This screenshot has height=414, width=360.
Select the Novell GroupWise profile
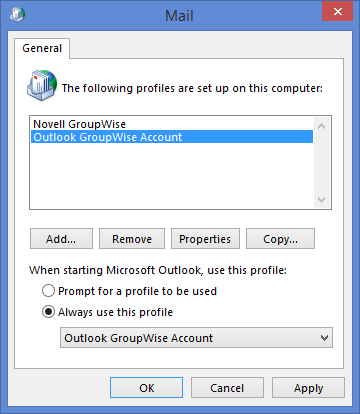point(79,124)
